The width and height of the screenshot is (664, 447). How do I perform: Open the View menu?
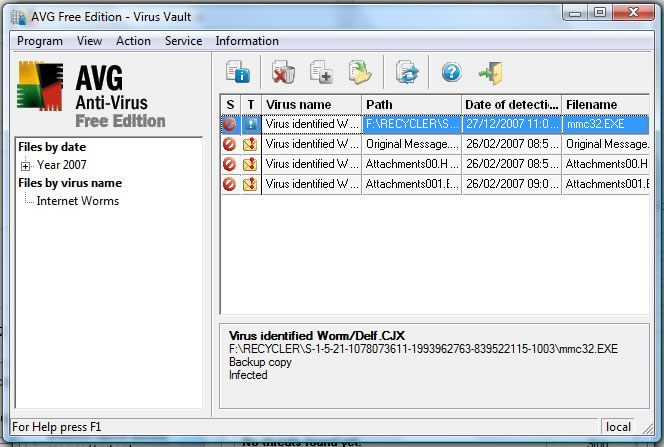(89, 41)
